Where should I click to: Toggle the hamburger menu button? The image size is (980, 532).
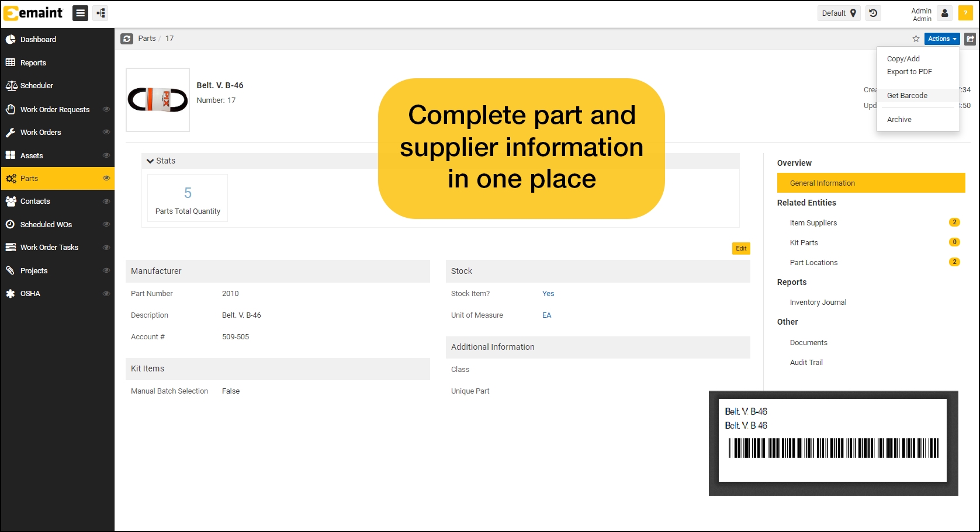point(81,13)
